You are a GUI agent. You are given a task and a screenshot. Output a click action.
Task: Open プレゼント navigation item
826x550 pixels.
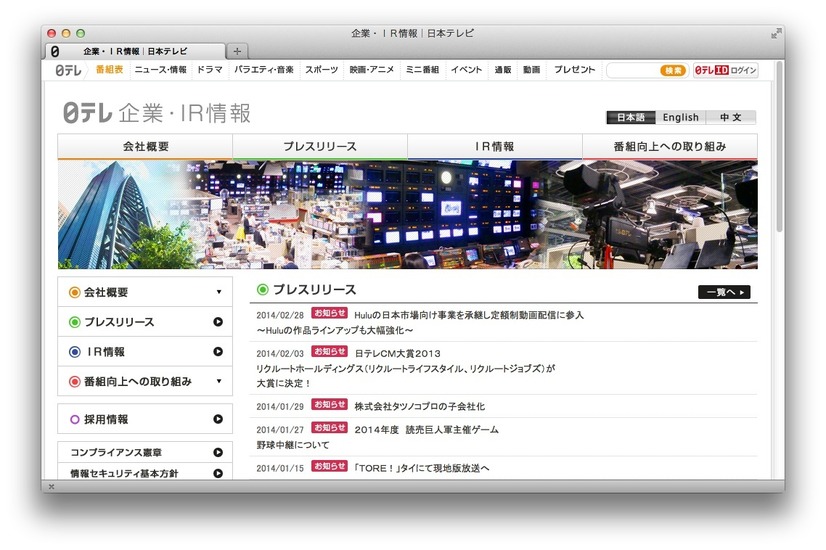point(575,70)
